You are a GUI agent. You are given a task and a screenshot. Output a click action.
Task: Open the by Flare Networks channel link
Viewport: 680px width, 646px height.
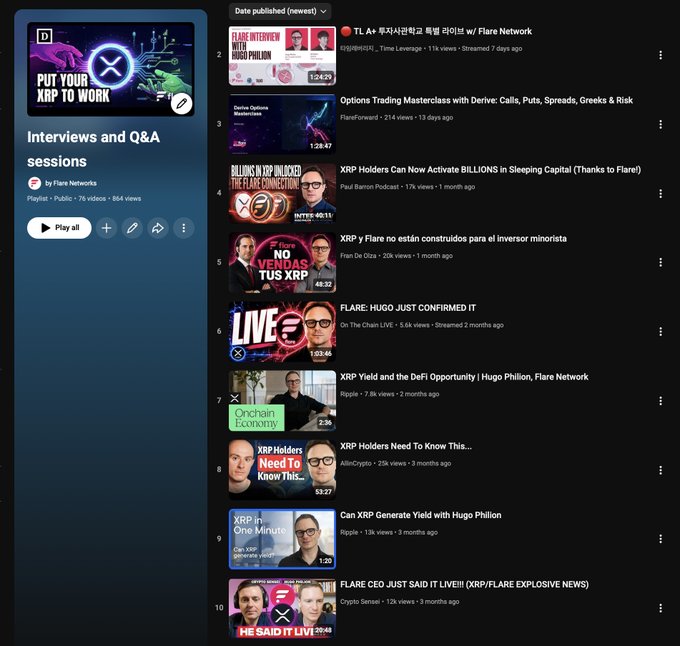point(71,183)
